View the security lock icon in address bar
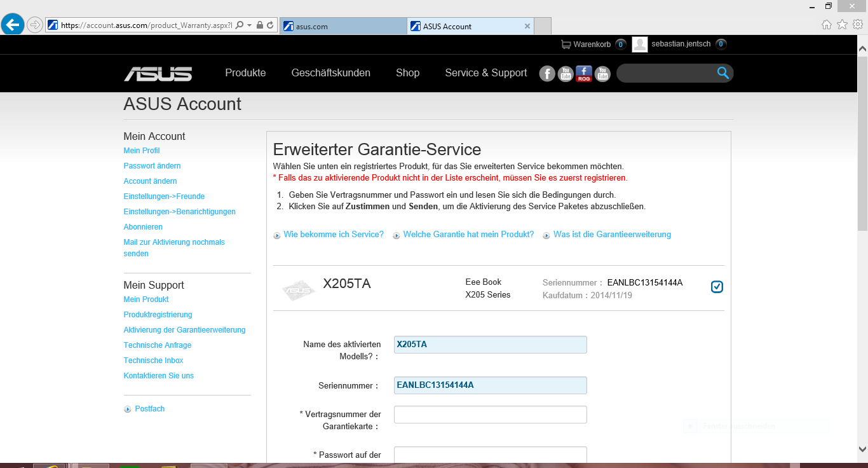868x468 pixels. click(259, 25)
